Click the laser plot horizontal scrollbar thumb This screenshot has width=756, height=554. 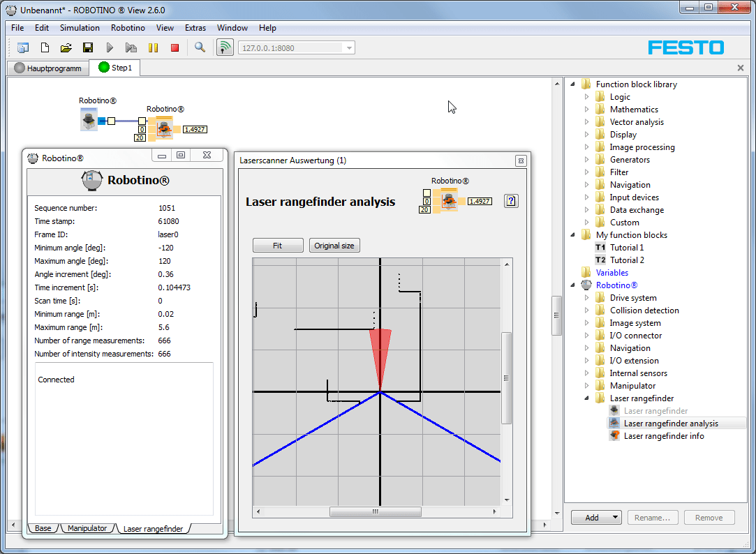375,511
